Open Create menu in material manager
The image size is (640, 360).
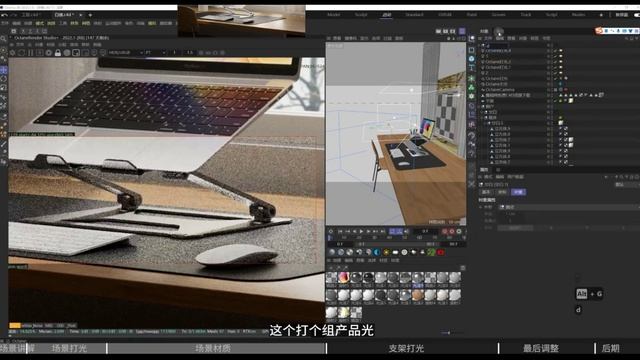coord(337,260)
